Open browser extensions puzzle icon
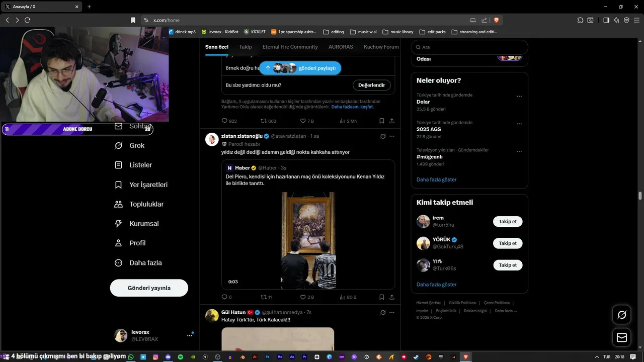 581,20
